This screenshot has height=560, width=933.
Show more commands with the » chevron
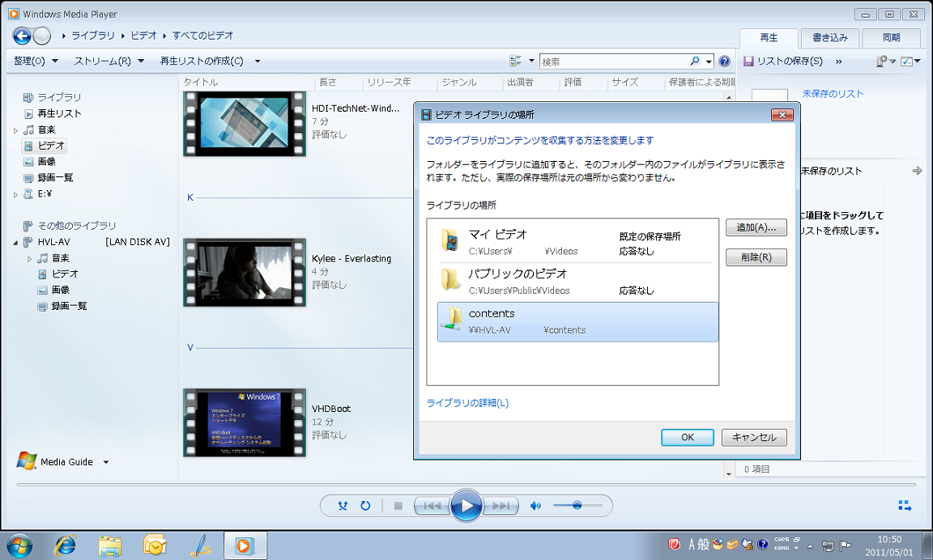[x=838, y=62]
